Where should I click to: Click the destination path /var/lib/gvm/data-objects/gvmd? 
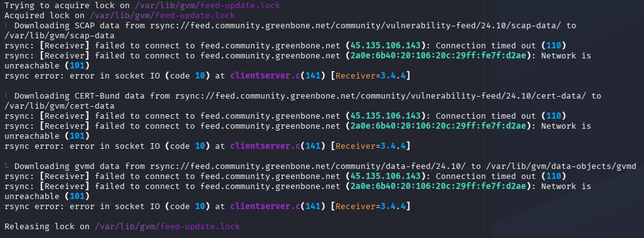(x=561, y=166)
